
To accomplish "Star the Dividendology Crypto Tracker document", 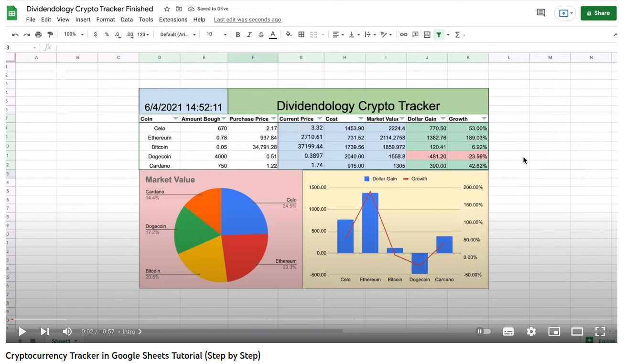I will [167, 9].
